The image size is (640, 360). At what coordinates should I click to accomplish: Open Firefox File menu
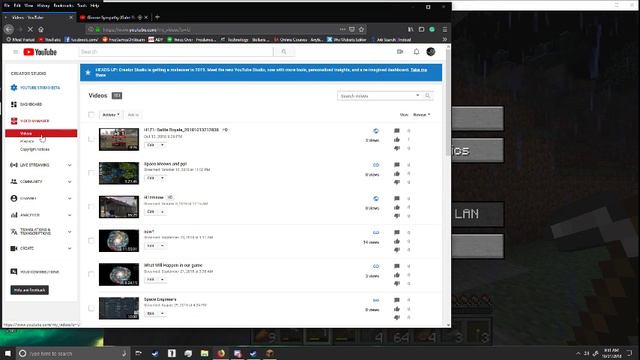pos(7,6)
